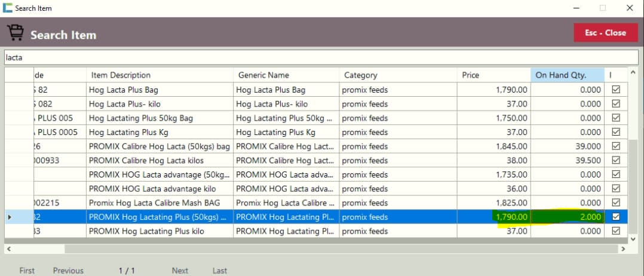Click the price cell 1,825.00
The width and height of the screenshot is (644, 276).
click(493, 203)
